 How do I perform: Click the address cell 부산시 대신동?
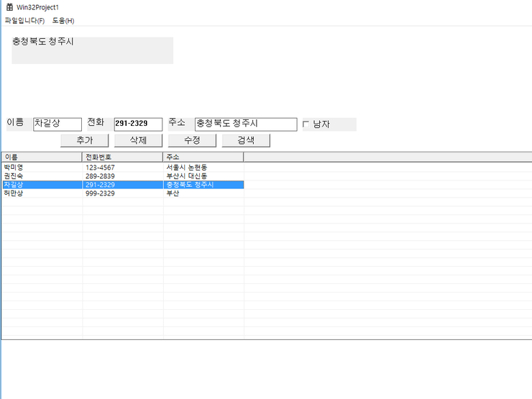coord(187,176)
